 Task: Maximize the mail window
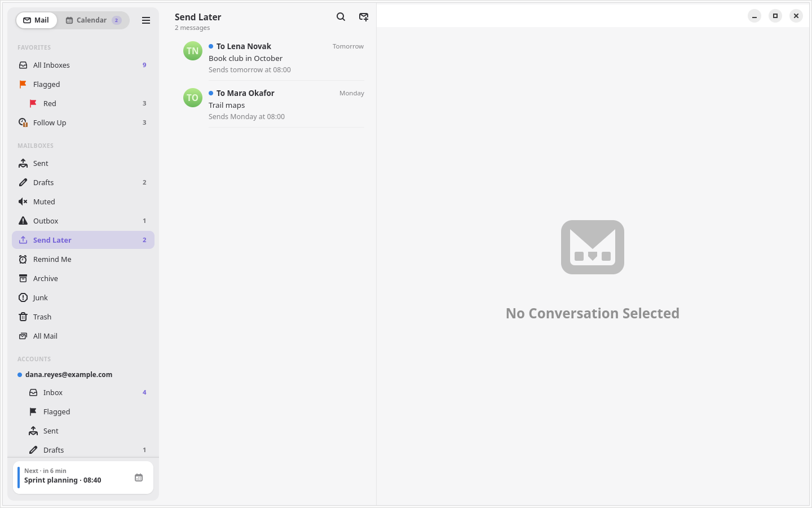pos(775,16)
